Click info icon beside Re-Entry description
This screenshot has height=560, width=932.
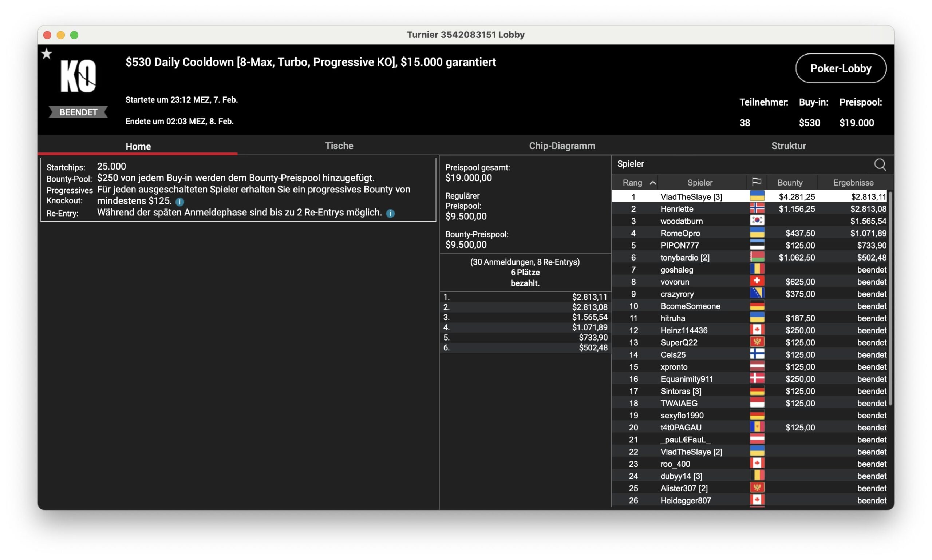click(x=390, y=213)
